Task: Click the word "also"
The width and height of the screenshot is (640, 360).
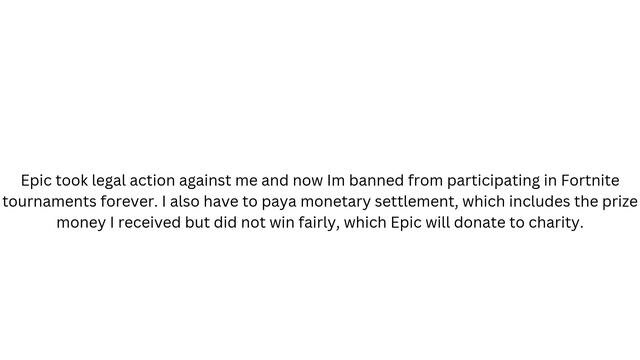Action: pos(185,202)
